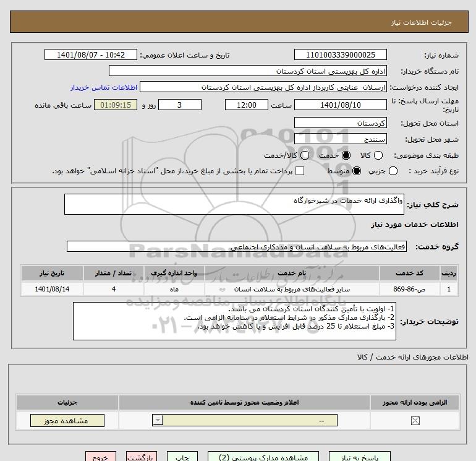This screenshot has height=461, width=476.
Task: Click the مشاهده مجوز button
Action: 67,421
